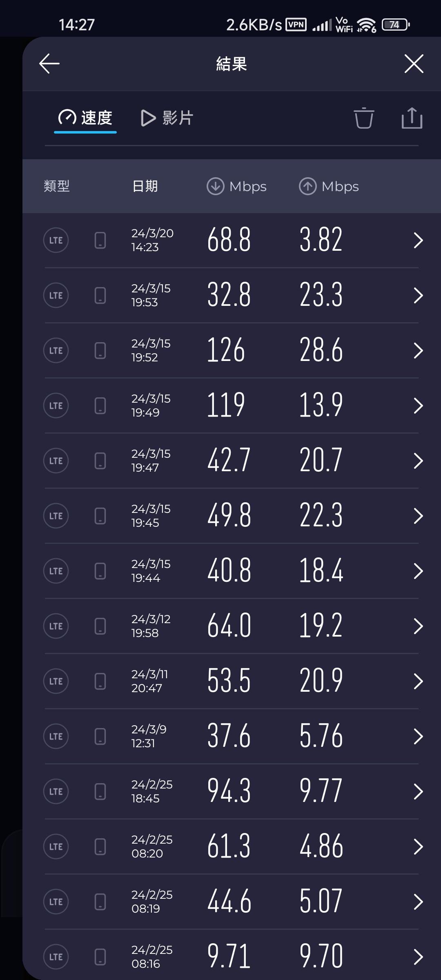The image size is (441, 980).
Task: Tap LTE badge for 24/3/9 12:31 result
Action: point(56,736)
